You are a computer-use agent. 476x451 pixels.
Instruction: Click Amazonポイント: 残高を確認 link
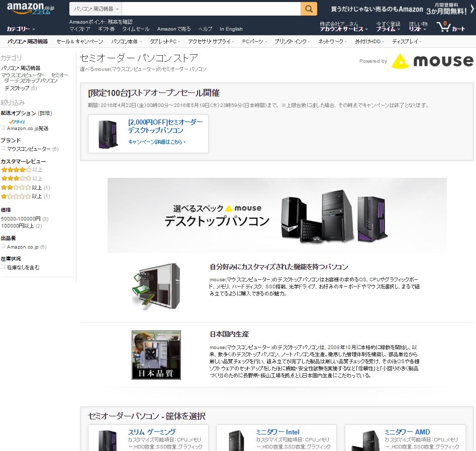point(101,22)
